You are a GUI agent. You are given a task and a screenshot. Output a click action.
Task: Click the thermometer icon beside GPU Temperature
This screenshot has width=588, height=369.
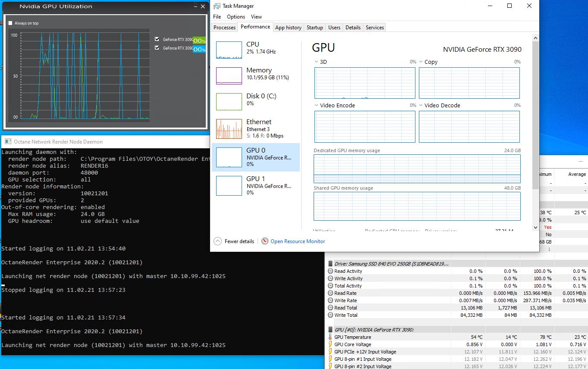[330, 337]
